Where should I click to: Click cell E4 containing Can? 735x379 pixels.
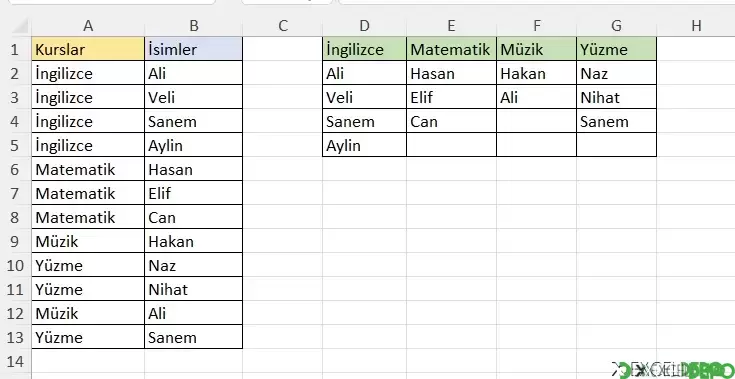point(451,121)
